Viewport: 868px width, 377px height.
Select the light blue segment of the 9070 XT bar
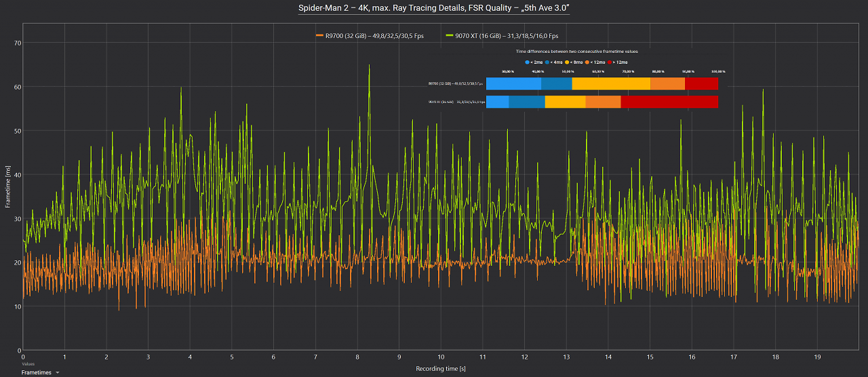pos(497,102)
